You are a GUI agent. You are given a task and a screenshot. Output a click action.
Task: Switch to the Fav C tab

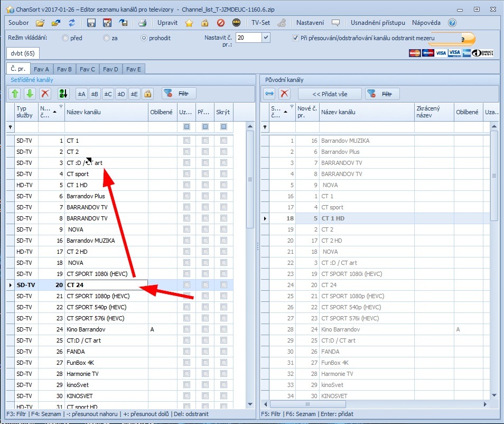87,69
